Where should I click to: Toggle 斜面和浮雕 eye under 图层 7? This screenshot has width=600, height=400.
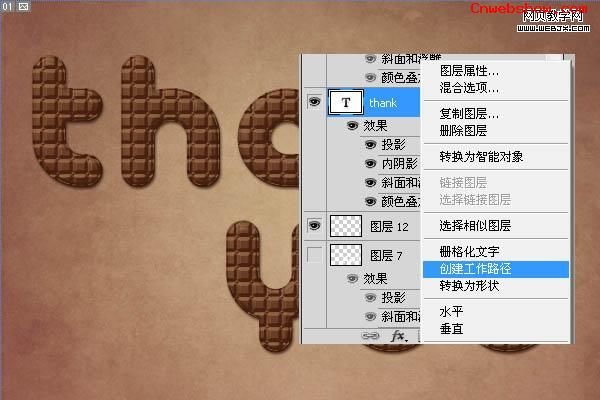(x=370, y=317)
